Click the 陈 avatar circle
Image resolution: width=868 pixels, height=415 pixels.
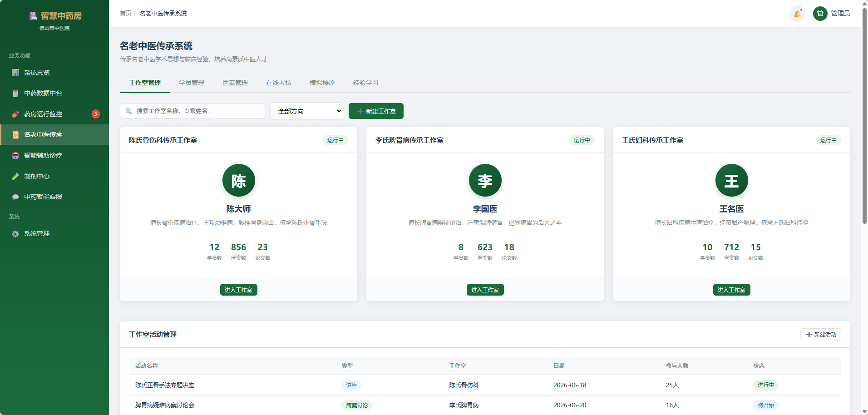tap(239, 180)
